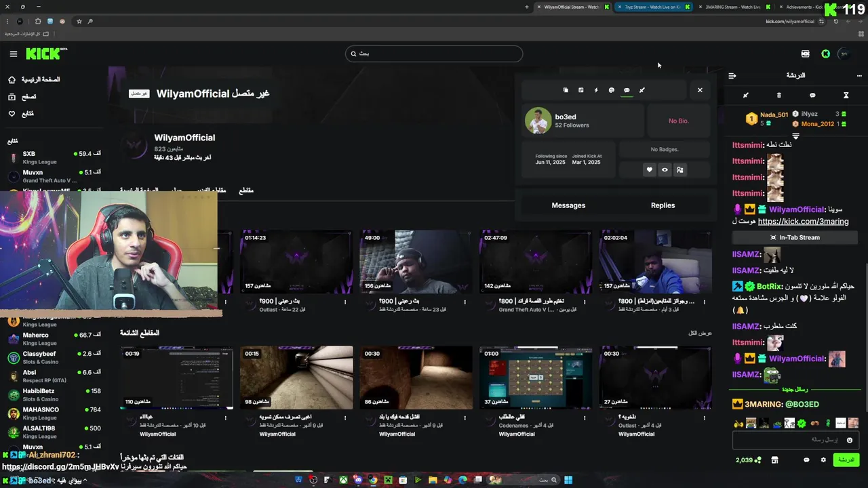The image size is (868, 488).
Task: Open chat three-dots options menu
Action: (x=859, y=76)
